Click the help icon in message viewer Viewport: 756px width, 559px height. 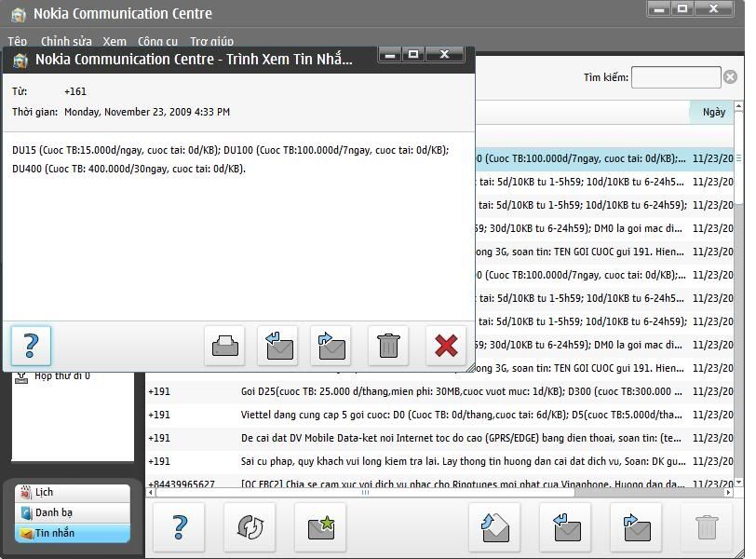tap(31, 346)
